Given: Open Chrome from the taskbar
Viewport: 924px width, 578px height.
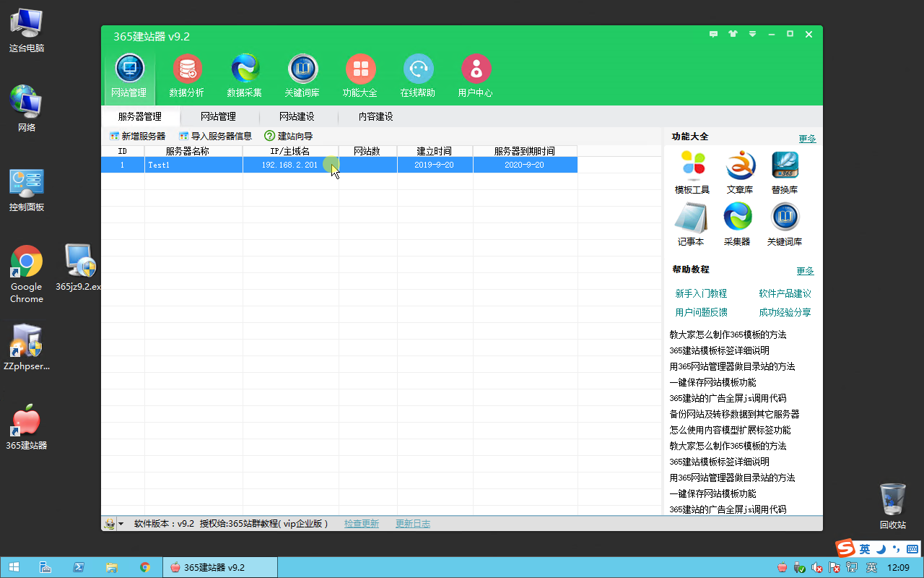Looking at the screenshot, I should [145, 567].
